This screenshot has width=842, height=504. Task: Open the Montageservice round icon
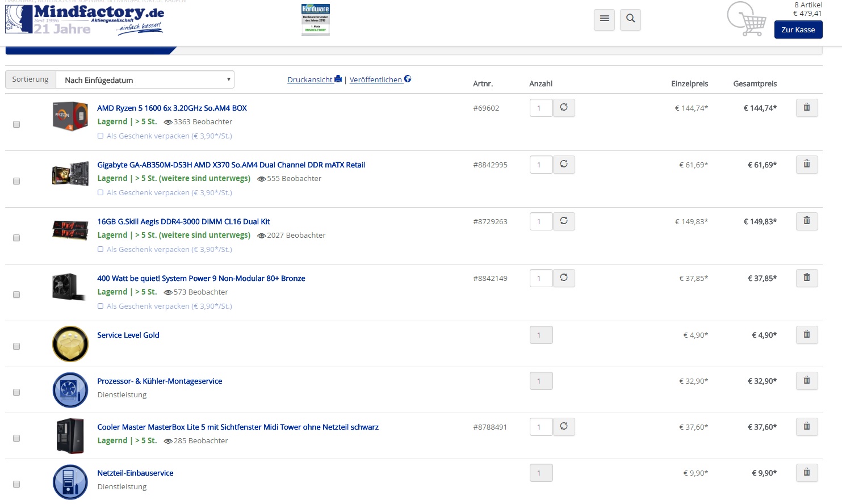(70, 390)
